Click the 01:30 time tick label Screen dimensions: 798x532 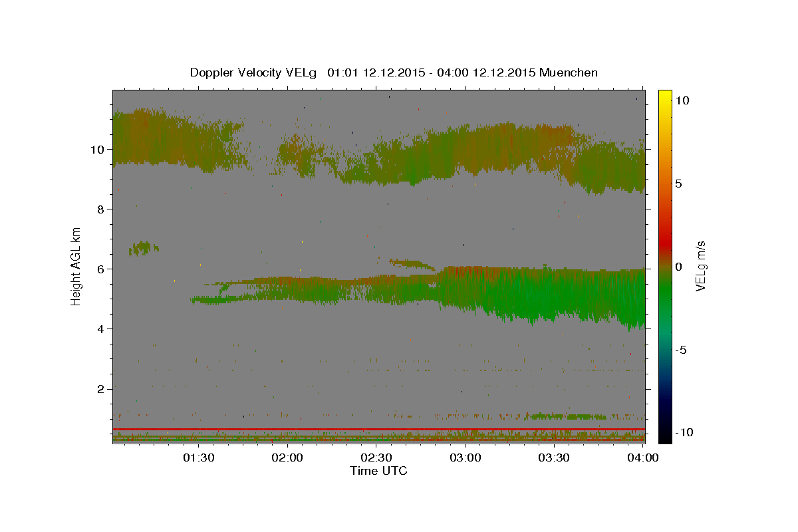(x=198, y=458)
